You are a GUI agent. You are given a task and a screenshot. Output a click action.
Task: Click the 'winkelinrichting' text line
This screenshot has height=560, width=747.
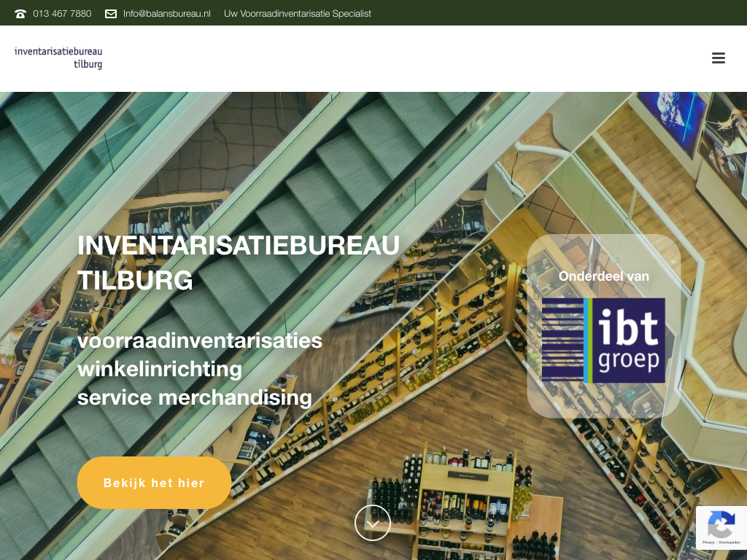pos(160,369)
